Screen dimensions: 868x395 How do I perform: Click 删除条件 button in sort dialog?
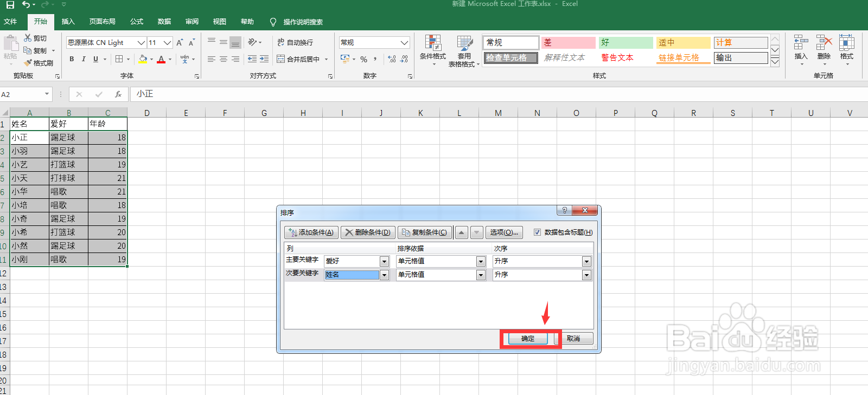[368, 232]
